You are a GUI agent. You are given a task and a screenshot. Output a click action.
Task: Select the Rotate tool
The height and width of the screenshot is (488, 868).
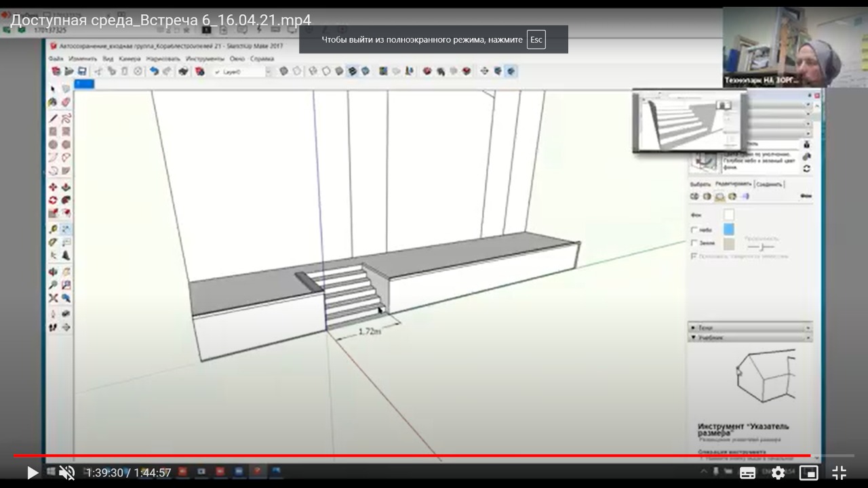point(53,200)
